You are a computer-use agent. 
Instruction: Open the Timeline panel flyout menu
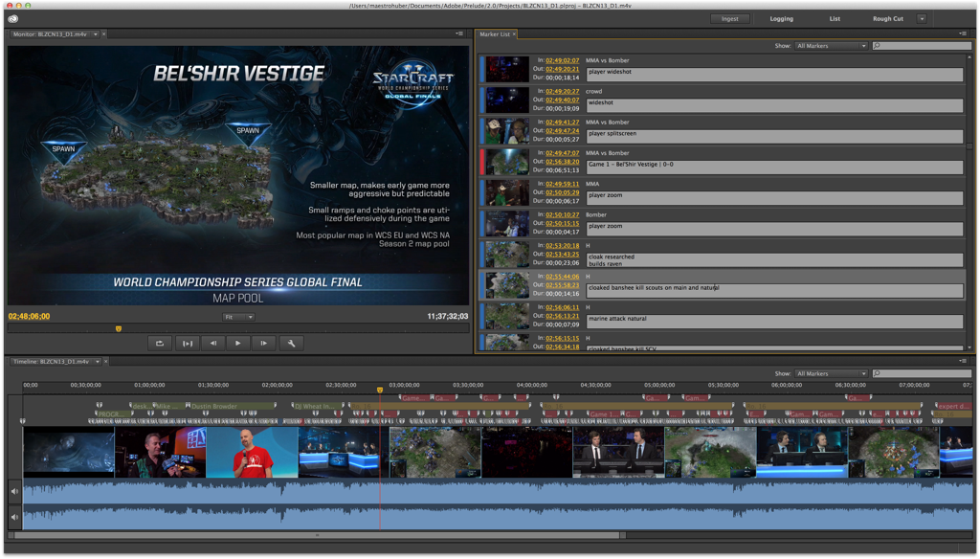(x=963, y=361)
